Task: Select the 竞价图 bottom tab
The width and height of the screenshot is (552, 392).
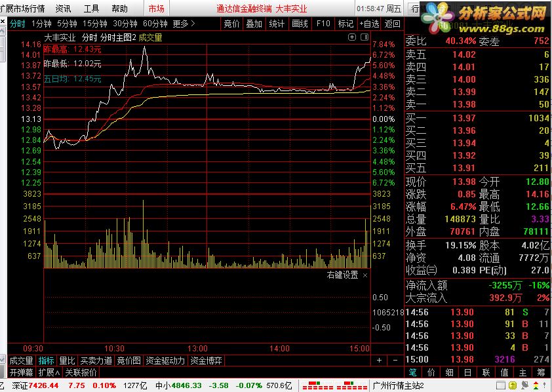Action: (x=128, y=361)
